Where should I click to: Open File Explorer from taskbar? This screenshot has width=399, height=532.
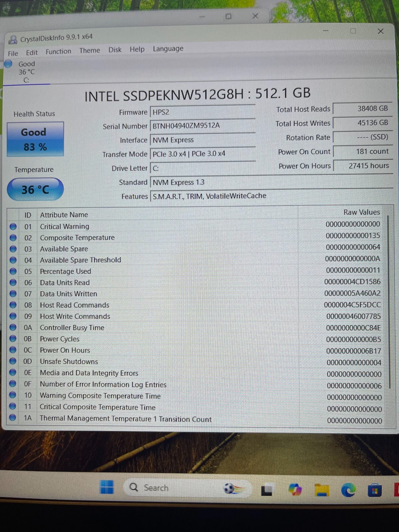pyautogui.click(x=322, y=490)
